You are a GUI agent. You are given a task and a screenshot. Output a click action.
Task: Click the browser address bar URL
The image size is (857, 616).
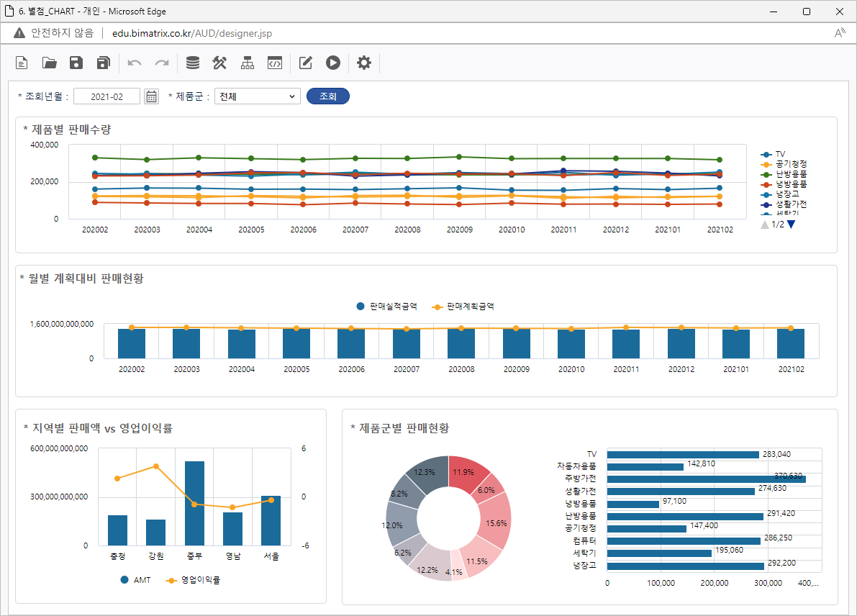tap(192, 33)
